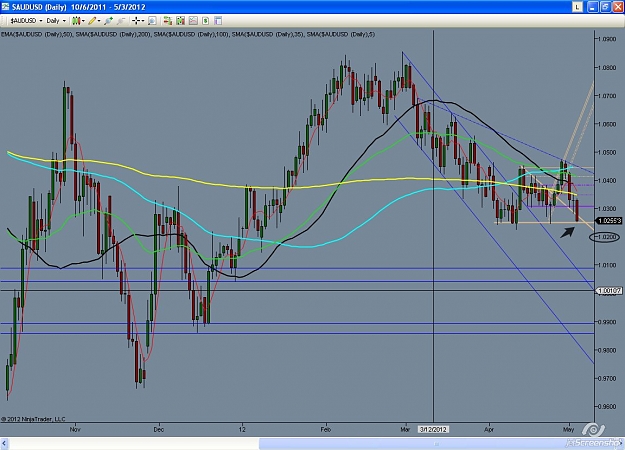The image size is (625, 450).
Task: Click the May date axis label
Action: 568,429
